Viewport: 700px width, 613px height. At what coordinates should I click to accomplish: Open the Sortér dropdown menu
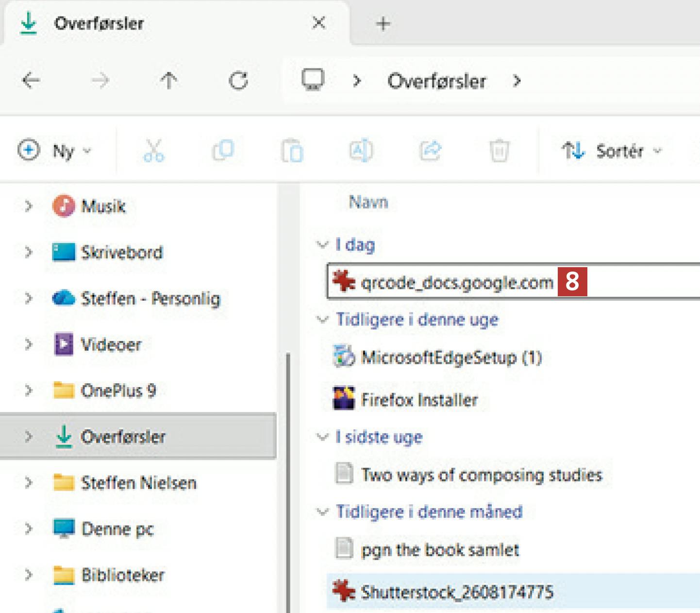pyautogui.click(x=612, y=151)
